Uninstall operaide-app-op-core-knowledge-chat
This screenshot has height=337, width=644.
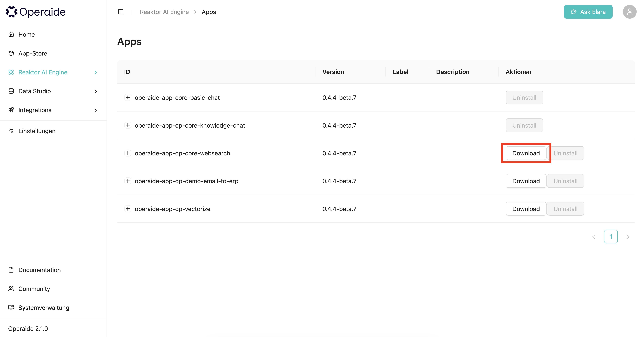click(524, 125)
